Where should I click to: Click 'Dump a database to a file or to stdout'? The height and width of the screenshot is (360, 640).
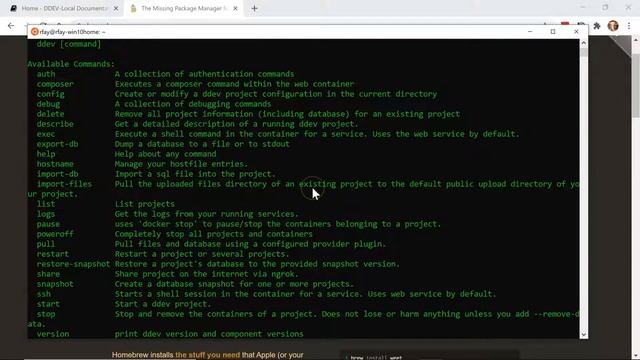202,144
